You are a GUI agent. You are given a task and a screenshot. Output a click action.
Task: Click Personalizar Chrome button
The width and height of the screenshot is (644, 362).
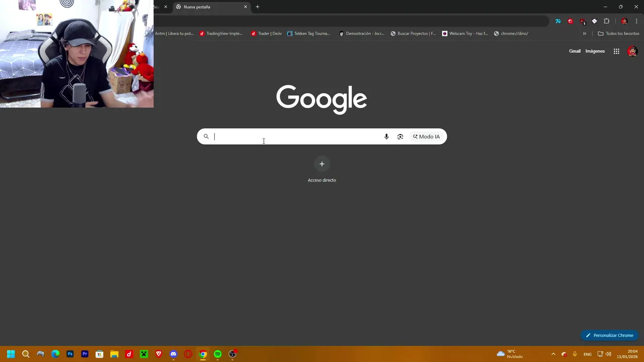tap(609, 335)
